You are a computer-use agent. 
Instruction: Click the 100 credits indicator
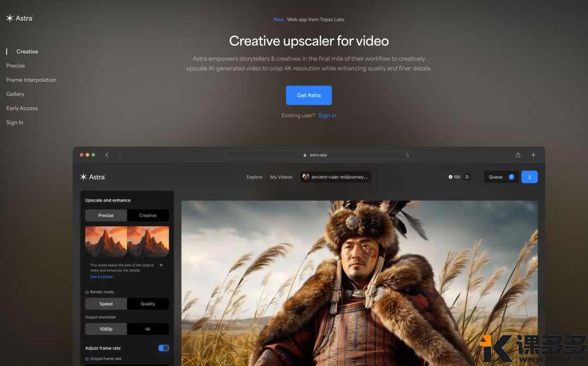click(454, 177)
